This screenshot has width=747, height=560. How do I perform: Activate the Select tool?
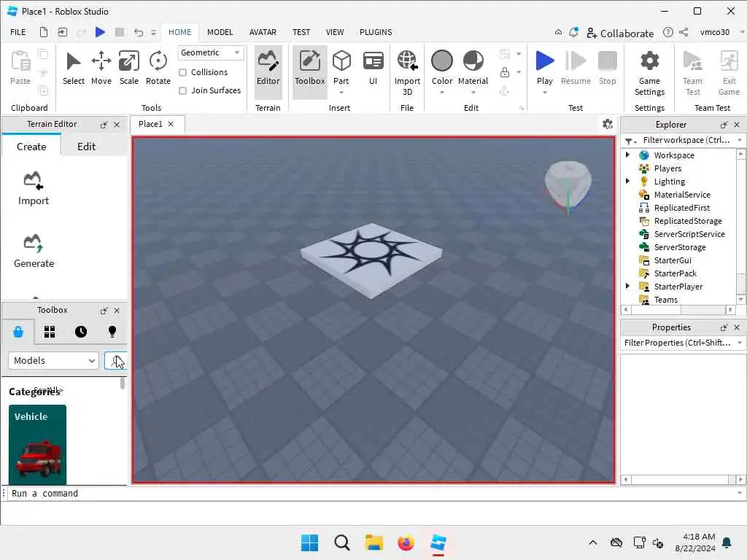tap(74, 69)
